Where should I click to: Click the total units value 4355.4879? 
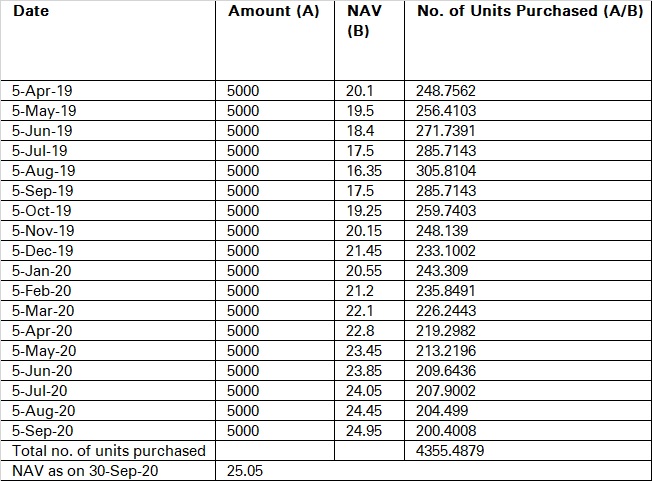coord(450,451)
